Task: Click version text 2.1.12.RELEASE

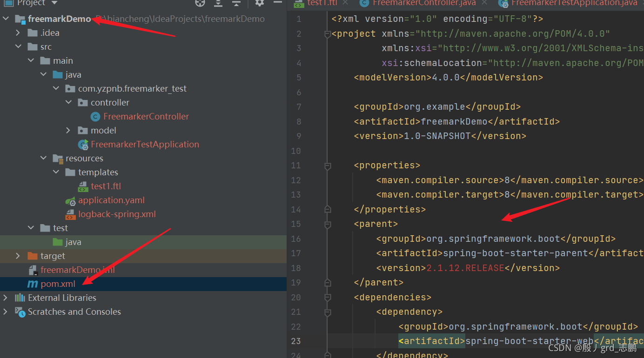Action: 465,268
